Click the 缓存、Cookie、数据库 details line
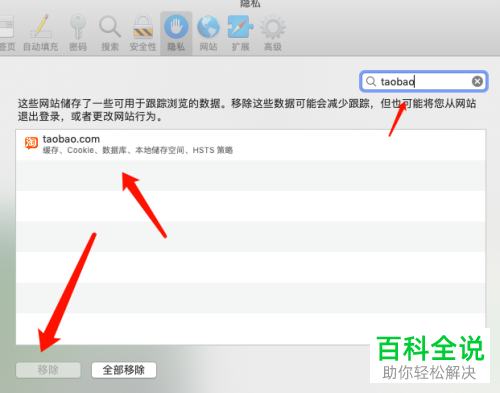The width and height of the screenshot is (500, 393). [x=138, y=150]
